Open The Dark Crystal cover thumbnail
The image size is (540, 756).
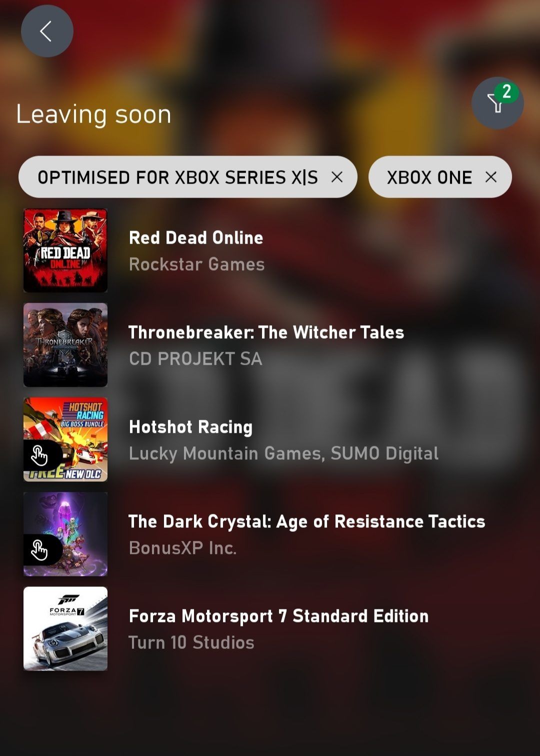point(65,534)
